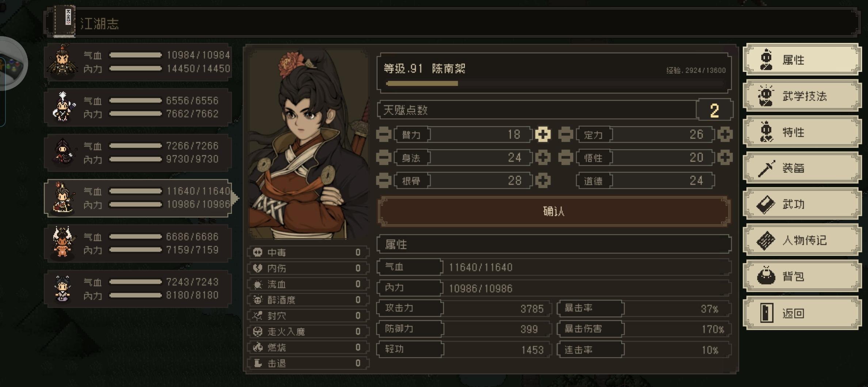Click the 返回 back button
The height and width of the screenshot is (387, 868).
tap(802, 313)
